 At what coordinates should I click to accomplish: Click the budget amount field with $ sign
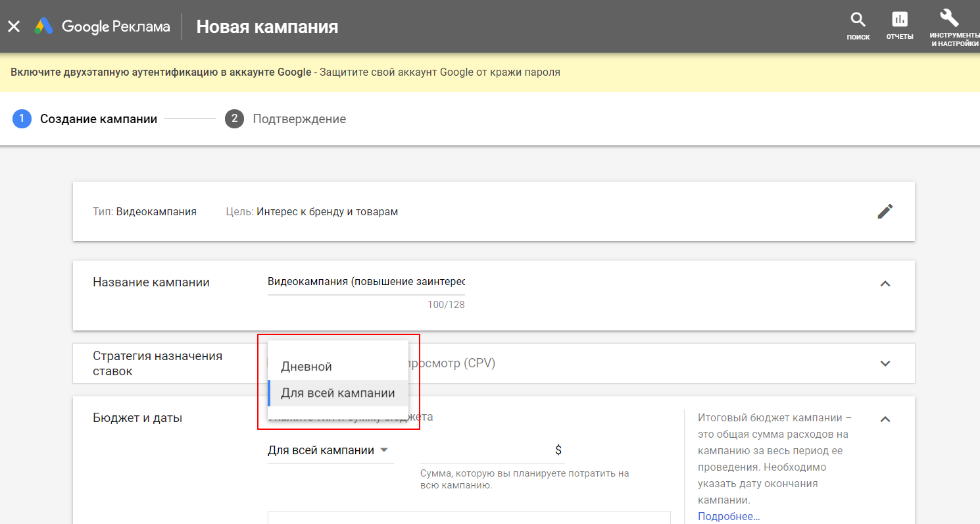pyautogui.click(x=491, y=450)
